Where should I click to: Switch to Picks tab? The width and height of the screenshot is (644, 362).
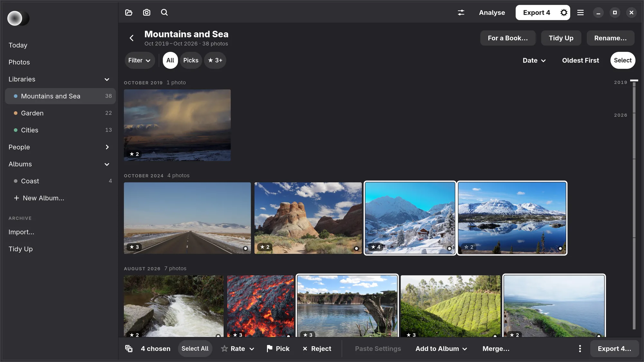point(191,60)
